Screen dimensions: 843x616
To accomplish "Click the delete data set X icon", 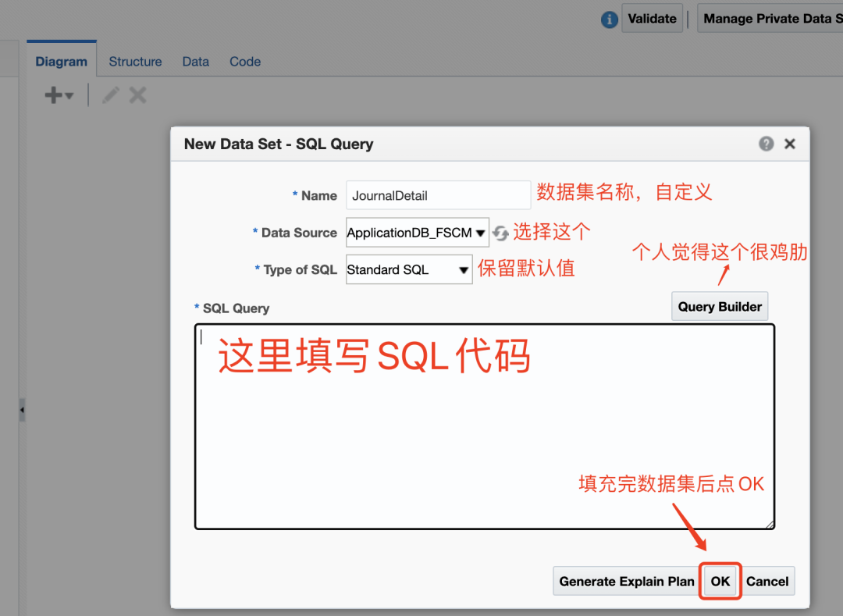I will coord(137,95).
